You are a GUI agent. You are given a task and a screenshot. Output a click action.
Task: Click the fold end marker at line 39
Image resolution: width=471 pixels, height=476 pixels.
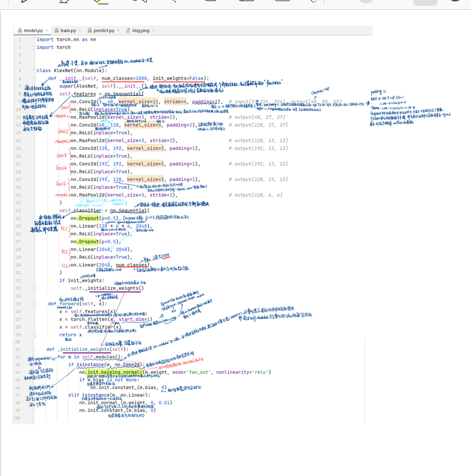35,335
